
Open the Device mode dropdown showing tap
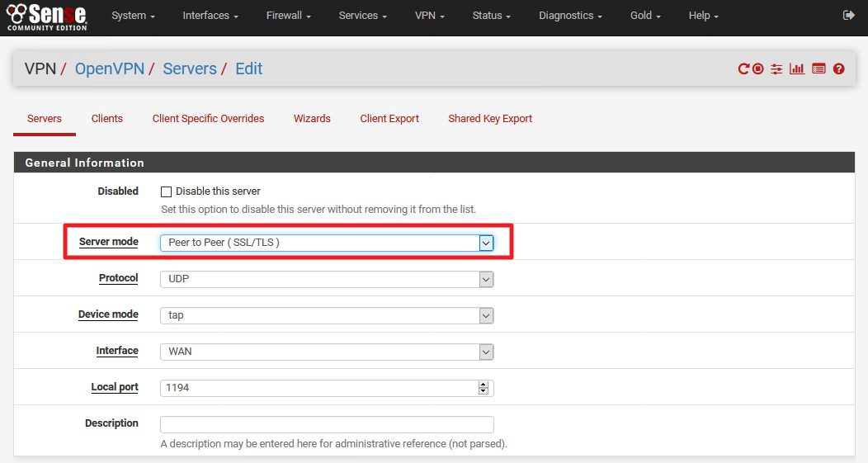(x=327, y=315)
